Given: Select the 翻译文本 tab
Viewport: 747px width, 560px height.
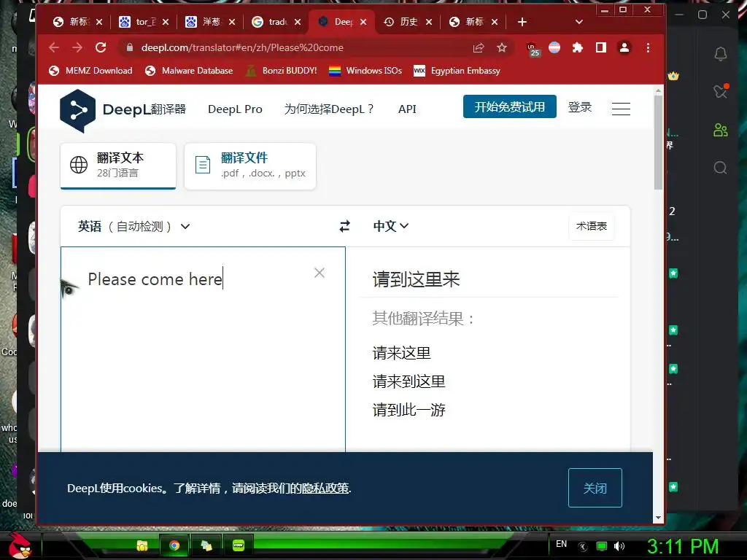Looking at the screenshot, I should point(118,166).
